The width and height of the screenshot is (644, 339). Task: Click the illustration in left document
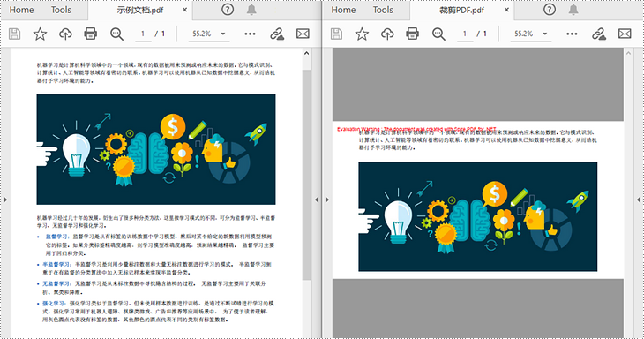pos(156,149)
